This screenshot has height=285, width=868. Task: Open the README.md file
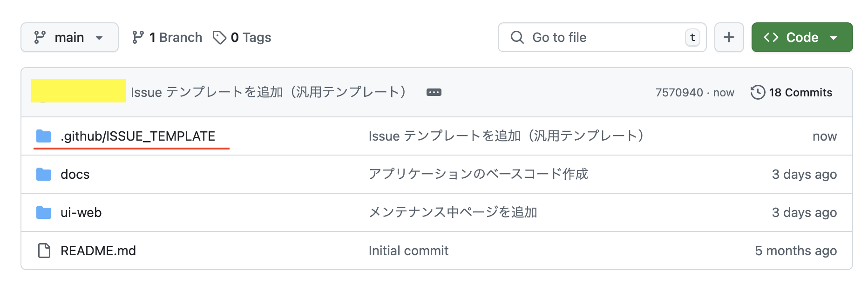click(98, 251)
